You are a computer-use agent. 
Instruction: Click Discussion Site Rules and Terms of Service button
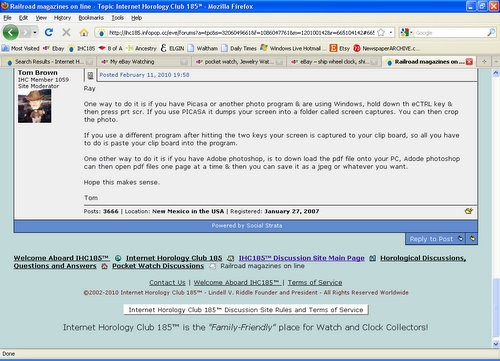pos(246,310)
